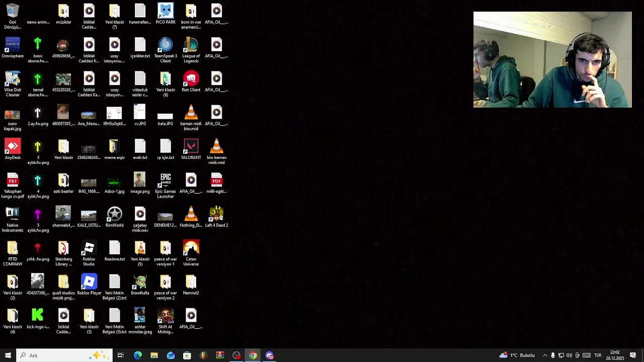
Task: Open Omnisphere shortcut icon
Action: click(x=13, y=48)
